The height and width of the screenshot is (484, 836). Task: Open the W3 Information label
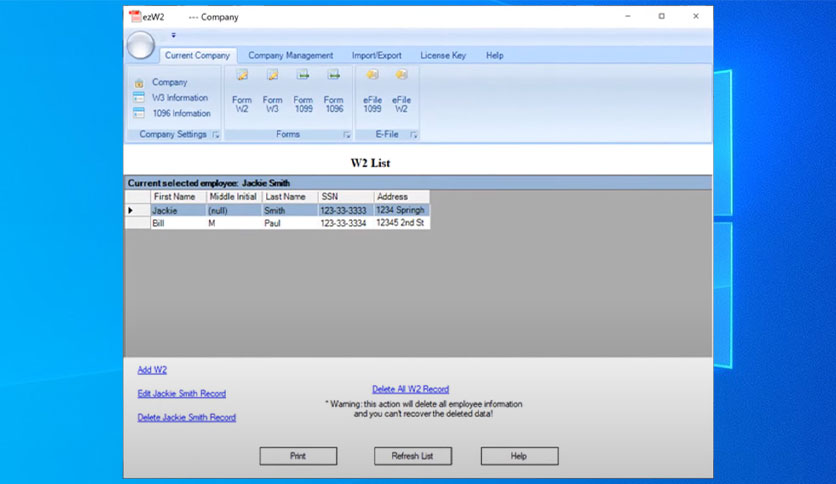pos(180,98)
